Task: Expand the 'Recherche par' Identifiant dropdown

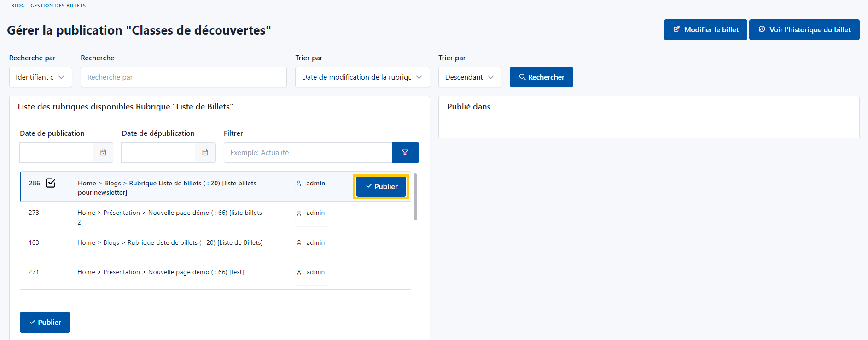Action: tap(41, 77)
